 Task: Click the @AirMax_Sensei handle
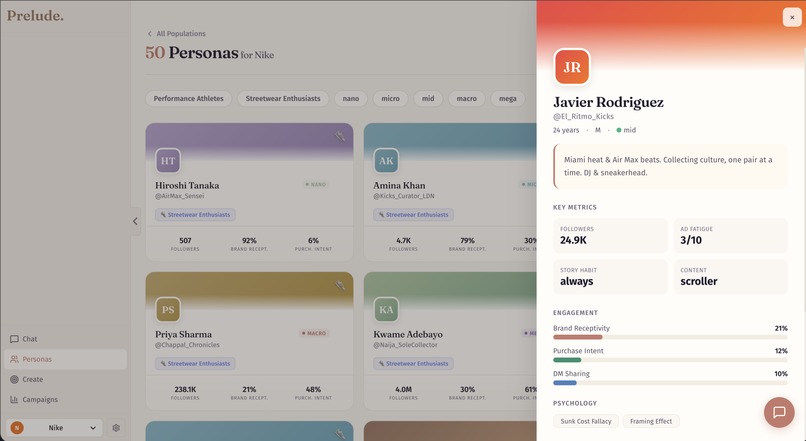(x=179, y=196)
